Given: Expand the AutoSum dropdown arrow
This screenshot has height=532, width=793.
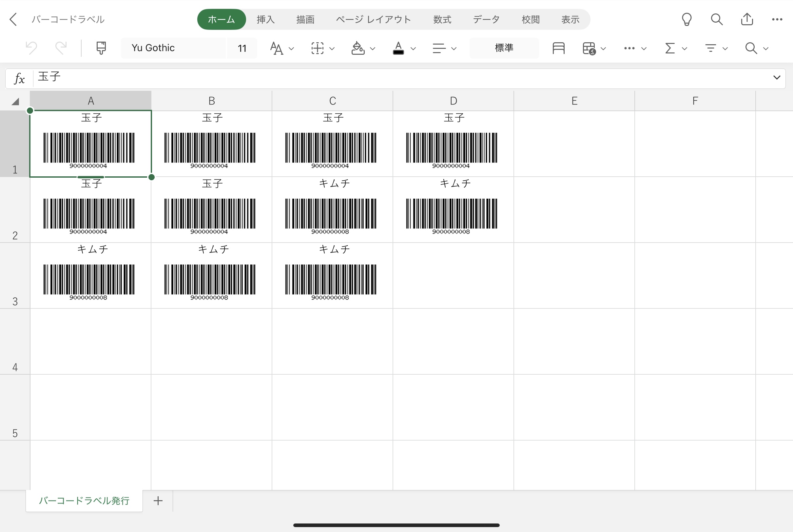Looking at the screenshot, I should coord(685,49).
